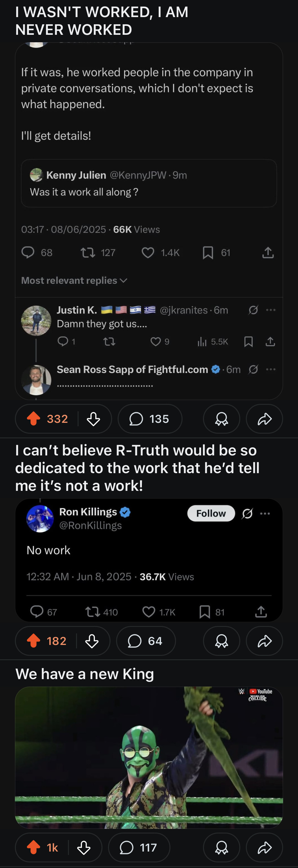The height and width of the screenshot is (868, 298).
Task: Give award to 'We have a new King' post
Action: 221,847
